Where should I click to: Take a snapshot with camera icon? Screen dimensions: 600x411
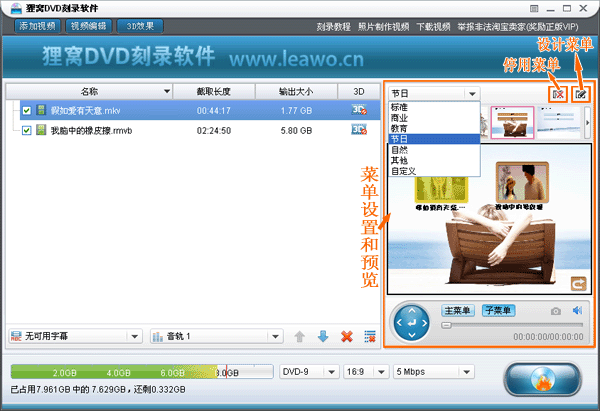pyautogui.click(x=556, y=311)
